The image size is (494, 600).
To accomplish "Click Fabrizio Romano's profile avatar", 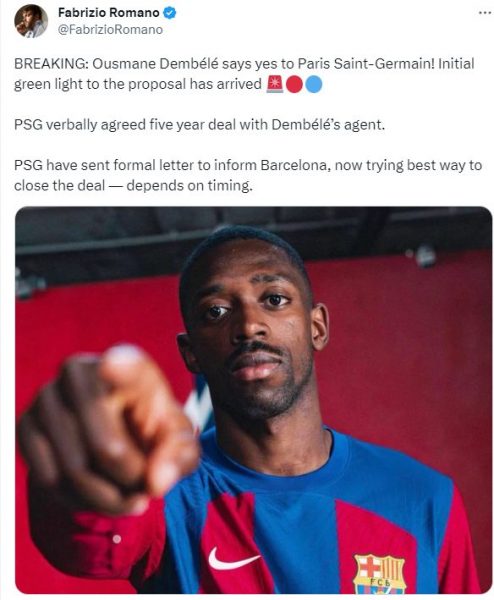I will (31, 21).
